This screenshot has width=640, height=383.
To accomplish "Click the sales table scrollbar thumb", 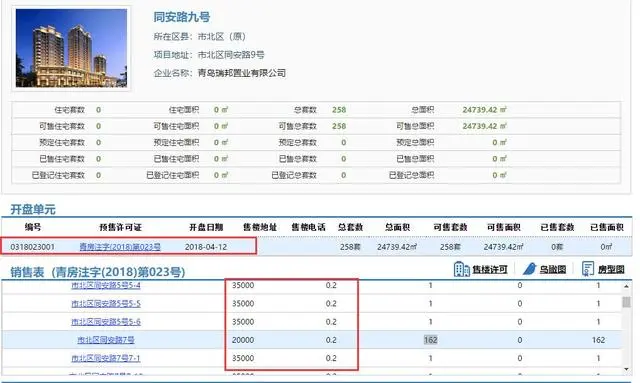I will pos(626,302).
